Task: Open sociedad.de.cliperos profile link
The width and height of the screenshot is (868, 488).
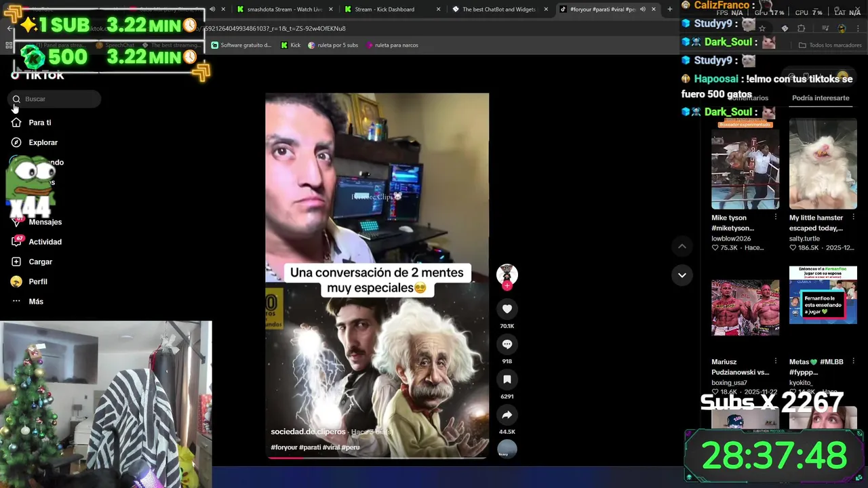Action: 308,432
